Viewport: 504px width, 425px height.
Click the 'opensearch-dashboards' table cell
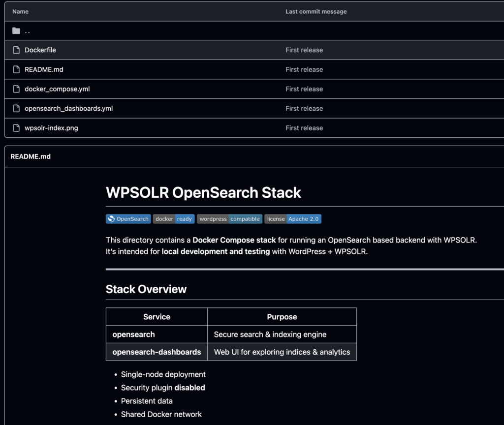click(x=157, y=352)
